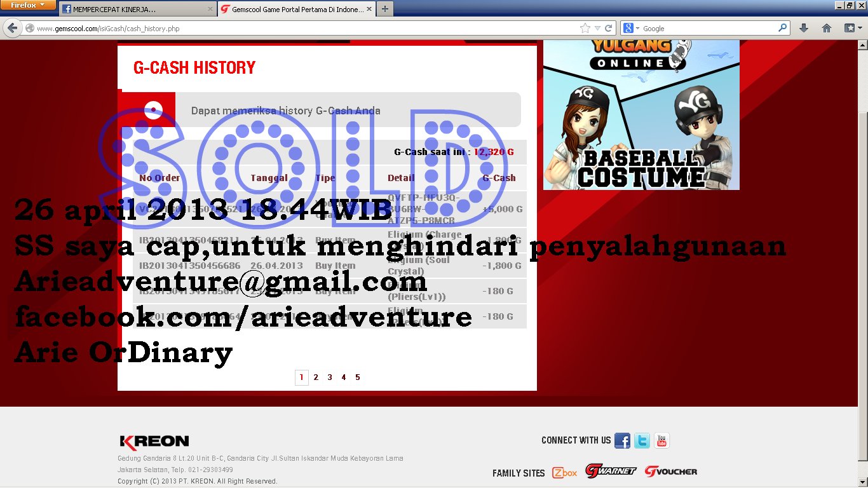Switch to the MEMPERCEPAT KINERJA Facebook tab

coord(137,10)
